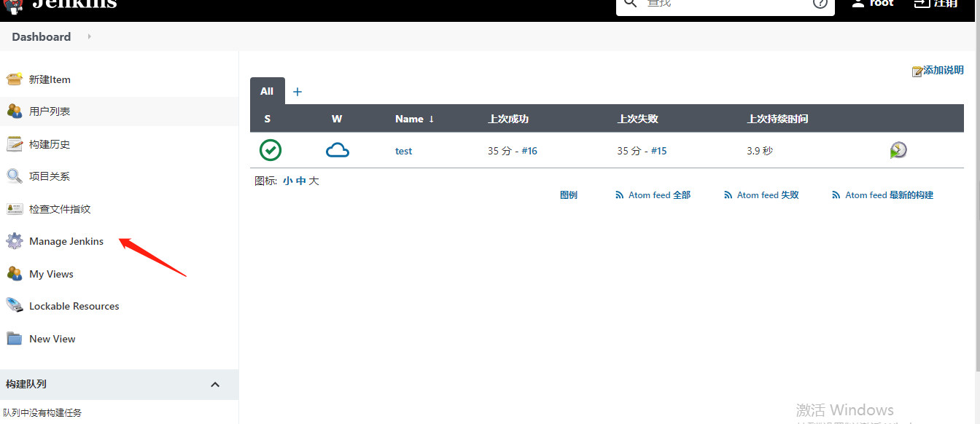Open 检查文件指纹 in sidebar

click(60, 209)
